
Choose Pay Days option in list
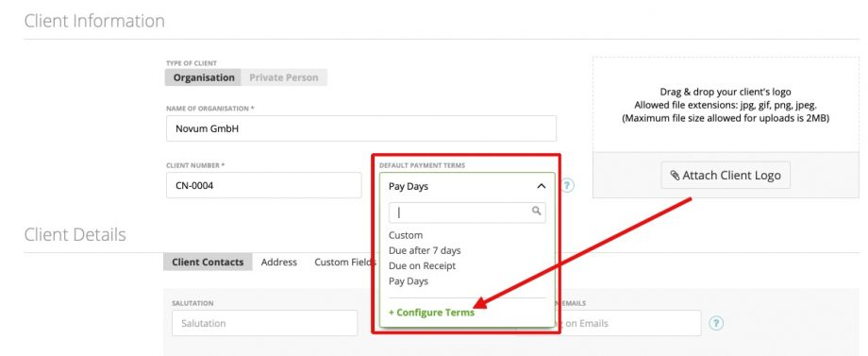point(408,281)
